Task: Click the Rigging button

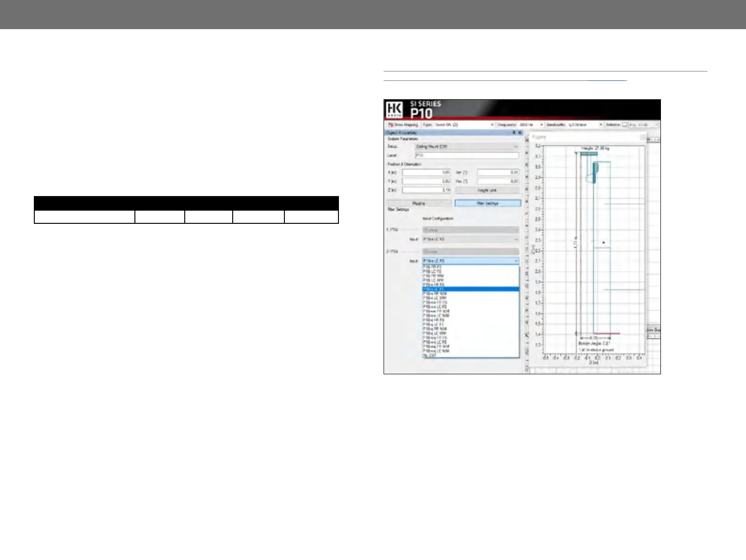Action: point(418,203)
